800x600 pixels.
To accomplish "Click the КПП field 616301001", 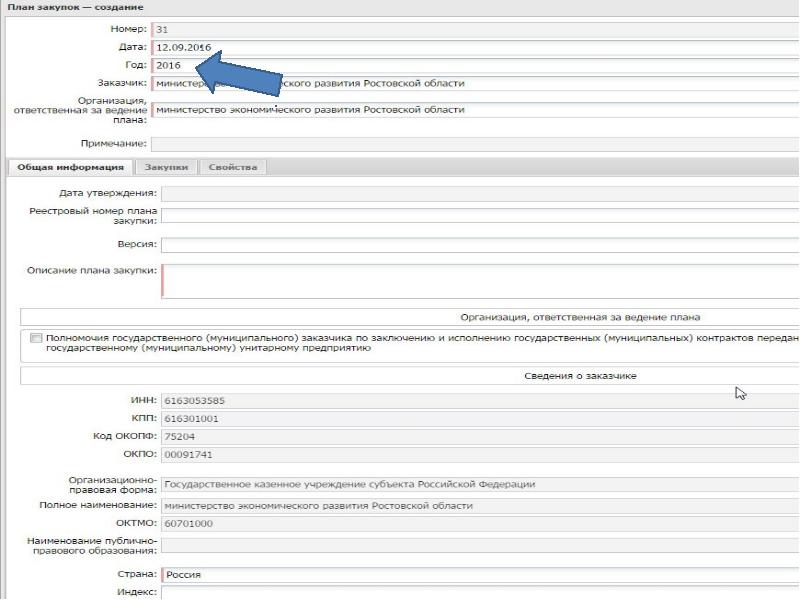I will pos(481,419).
